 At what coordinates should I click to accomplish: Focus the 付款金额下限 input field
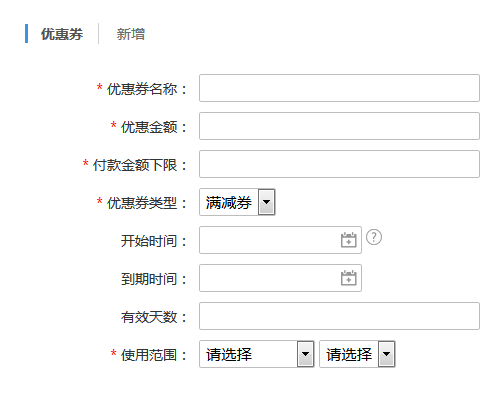pyautogui.click(x=339, y=164)
